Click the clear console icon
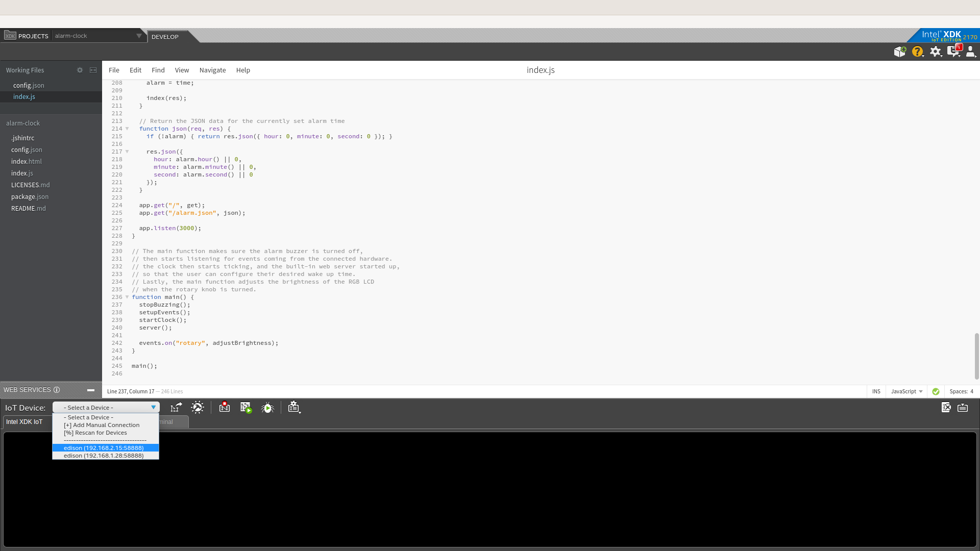This screenshot has height=551, width=980. point(946,407)
